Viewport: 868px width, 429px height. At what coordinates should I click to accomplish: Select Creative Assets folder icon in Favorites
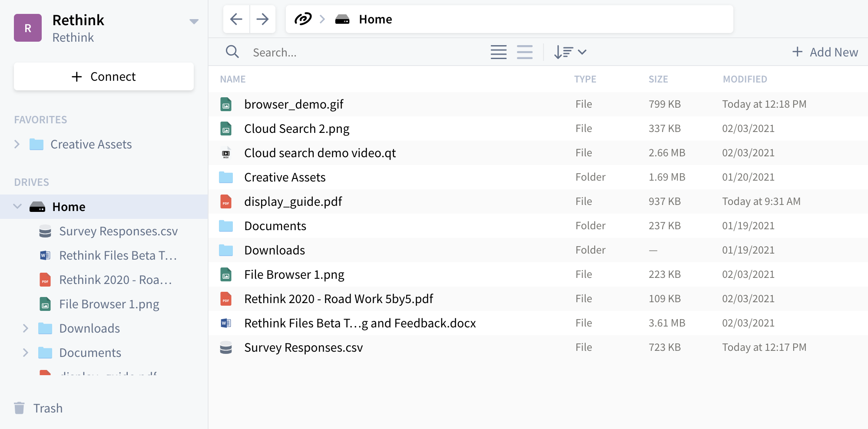coord(36,144)
